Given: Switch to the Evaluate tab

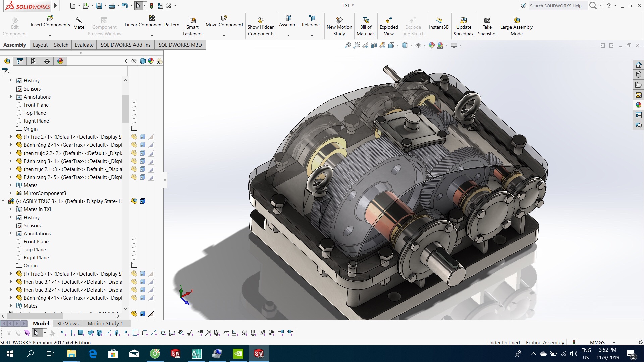Looking at the screenshot, I should 84,45.
